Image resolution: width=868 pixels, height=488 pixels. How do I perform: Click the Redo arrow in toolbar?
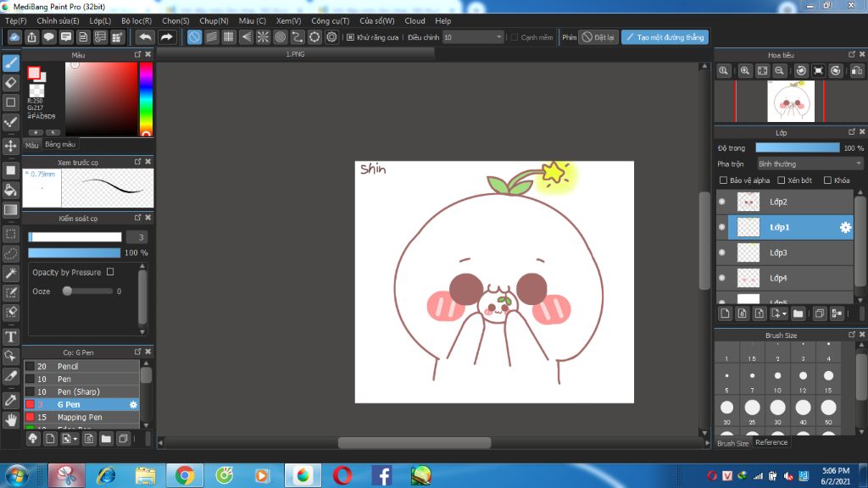(166, 37)
